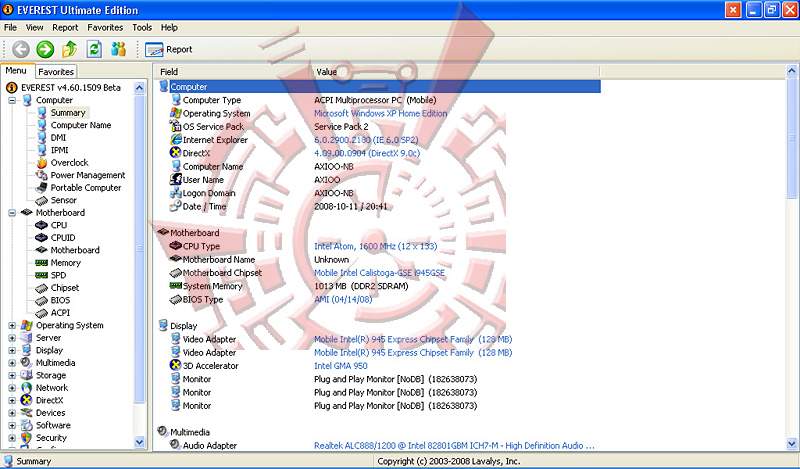Select BIOS in the tree
The image size is (800, 469).
(x=60, y=301)
